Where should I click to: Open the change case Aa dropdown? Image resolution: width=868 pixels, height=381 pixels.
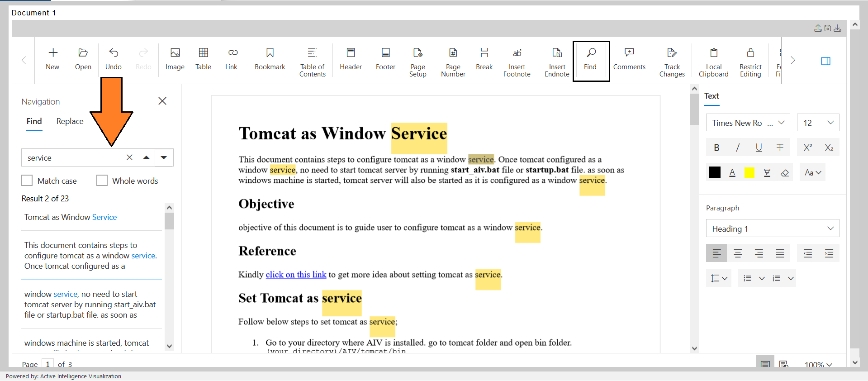[813, 172]
